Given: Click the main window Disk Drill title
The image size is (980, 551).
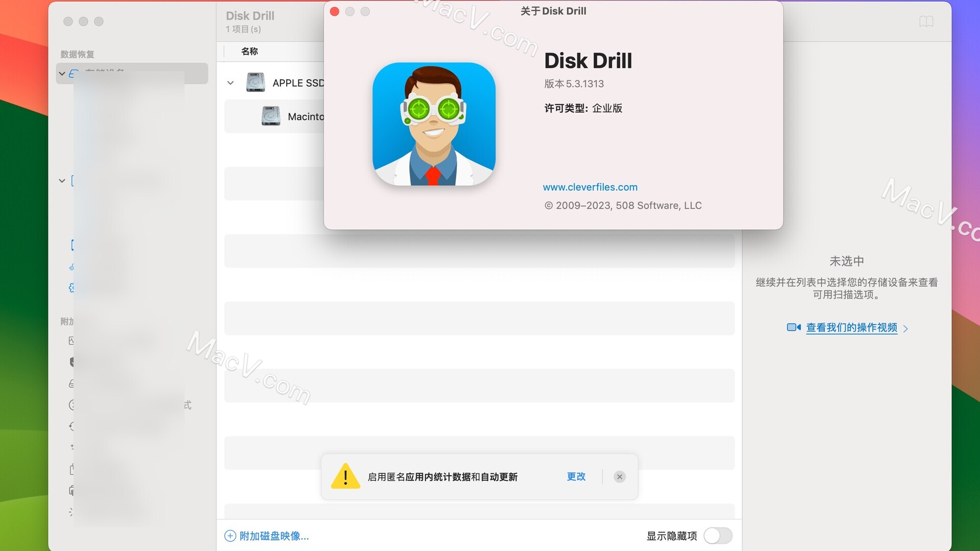Looking at the screenshot, I should click(x=250, y=16).
